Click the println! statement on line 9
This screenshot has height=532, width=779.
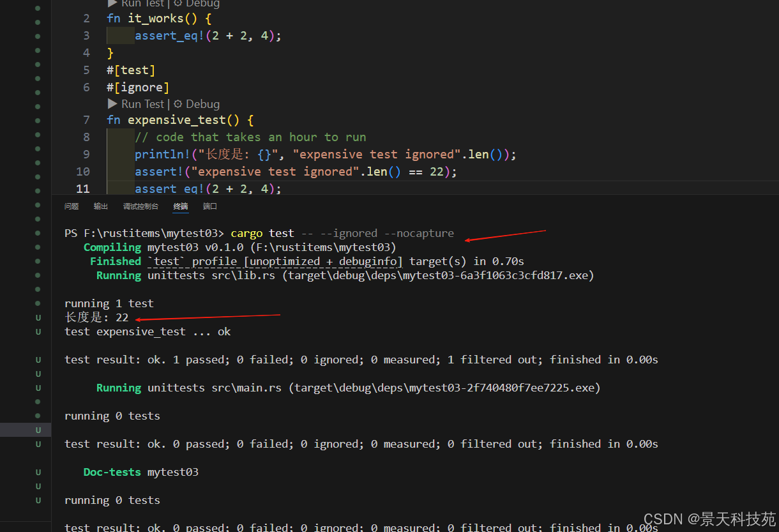(x=326, y=155)
